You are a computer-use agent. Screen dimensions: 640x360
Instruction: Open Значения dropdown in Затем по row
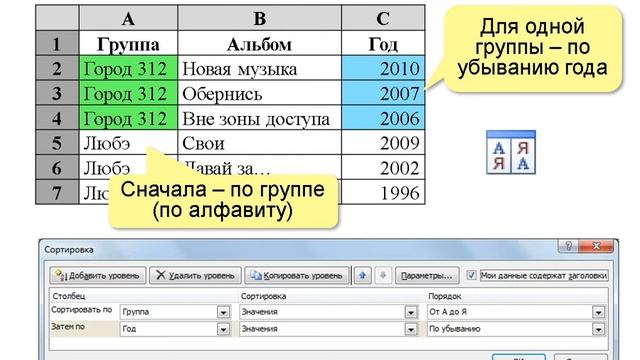(x=411, y=329)
